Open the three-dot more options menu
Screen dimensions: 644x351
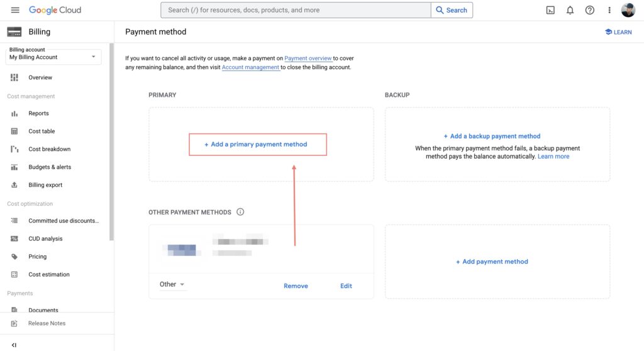609,10
